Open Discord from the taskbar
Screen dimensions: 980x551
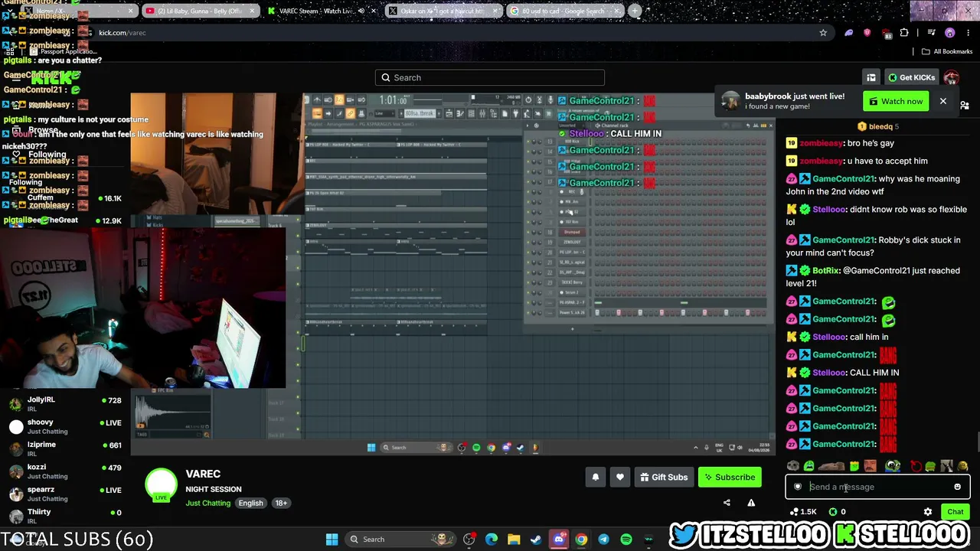[x=559, y=540]
